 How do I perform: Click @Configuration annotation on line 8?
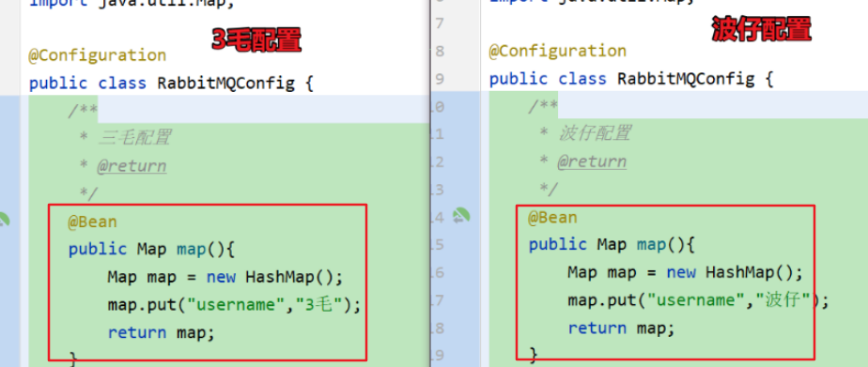557,51
